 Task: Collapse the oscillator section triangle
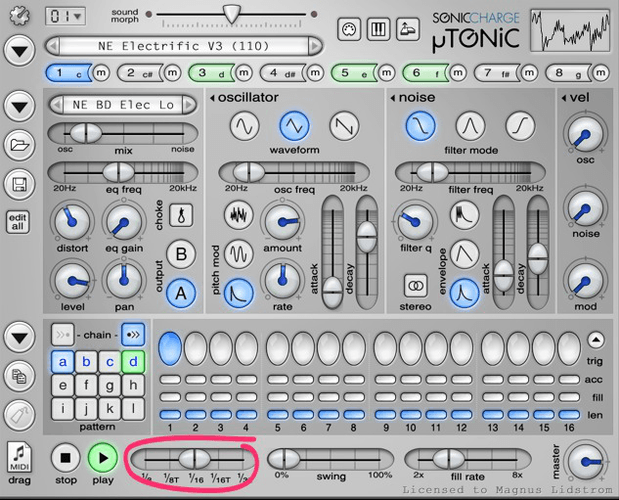tap(212, 98)
